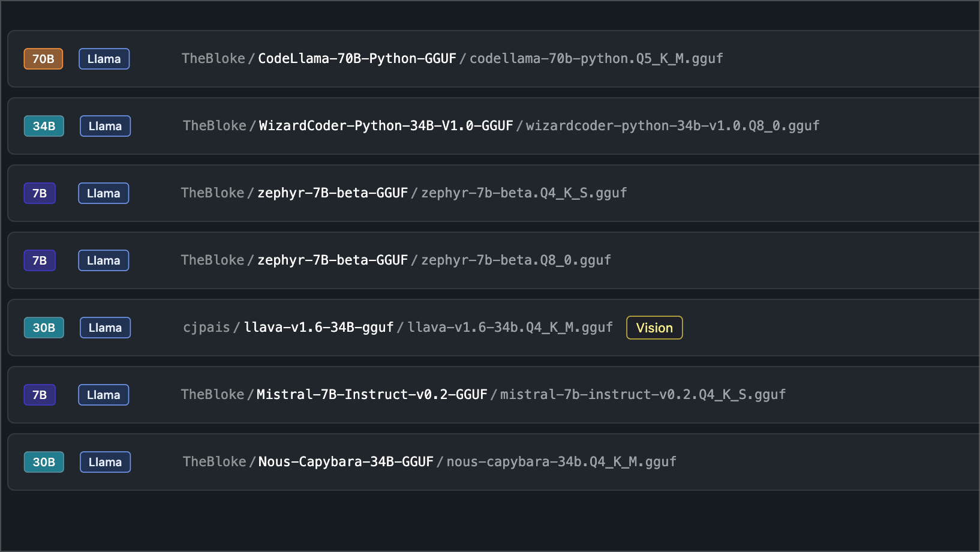
Task: Click the Llama badge on the Nous-Capybara row
Action: click(106, 462)
